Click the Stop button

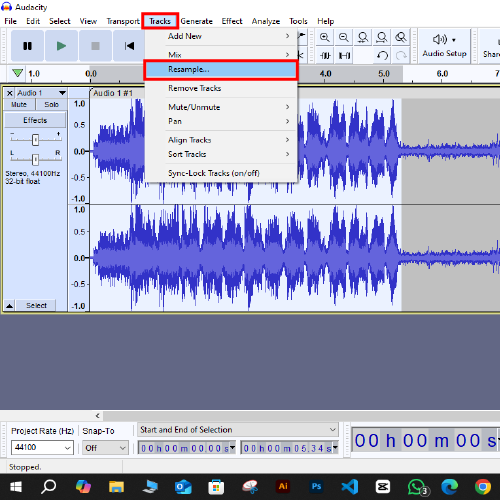(95, 46)
